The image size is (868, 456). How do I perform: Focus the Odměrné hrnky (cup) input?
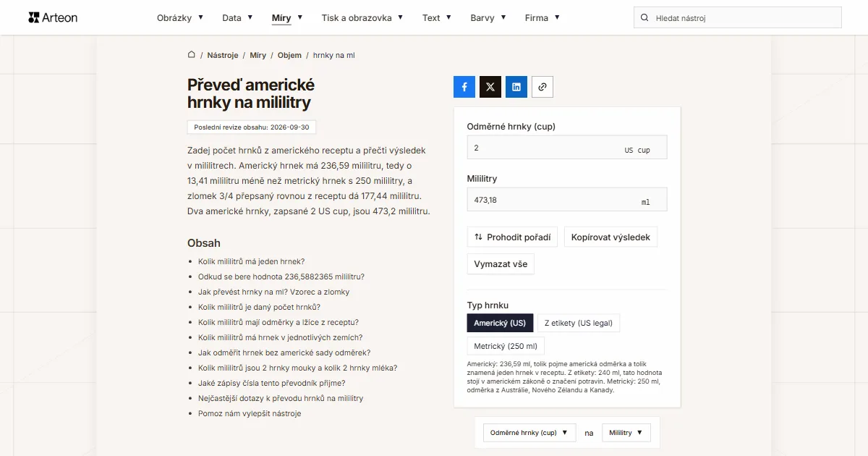[x=567, y=147]
